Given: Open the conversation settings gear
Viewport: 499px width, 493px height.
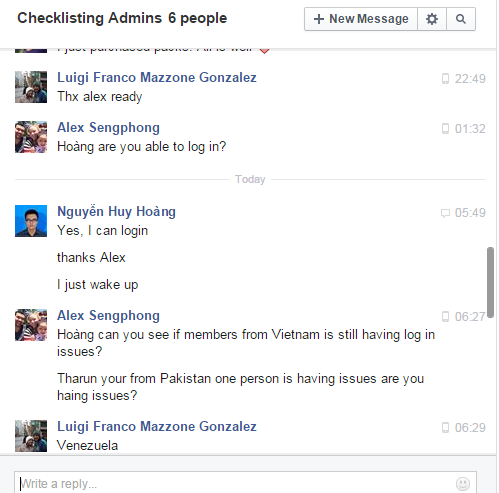Looking at the screenshot, I should [432, 19].
